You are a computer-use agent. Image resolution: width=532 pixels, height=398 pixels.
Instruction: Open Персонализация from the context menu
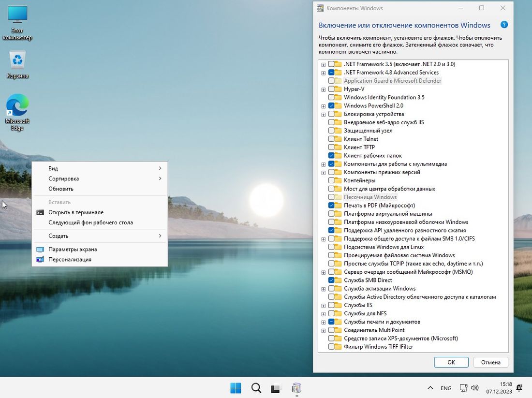70,259
